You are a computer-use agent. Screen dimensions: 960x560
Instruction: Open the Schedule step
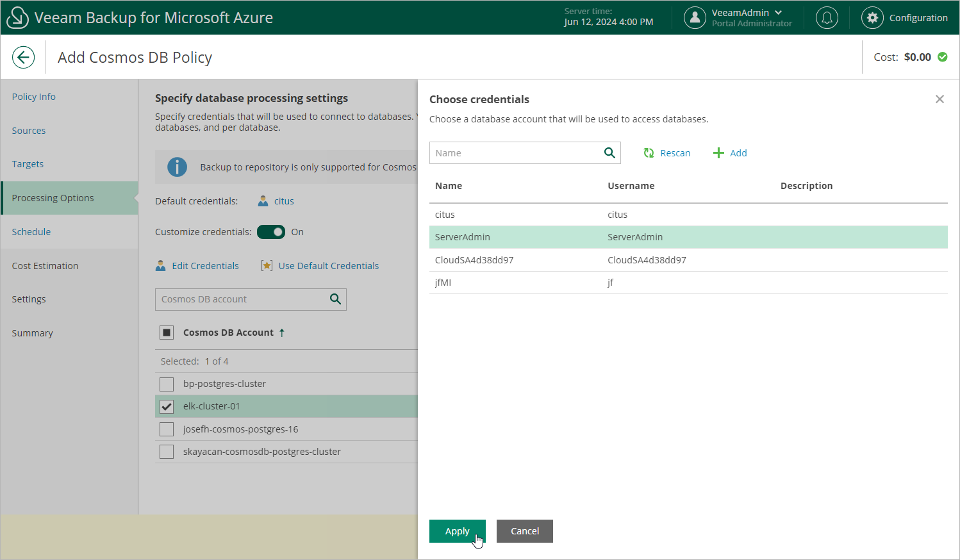(x=31, y=232)
